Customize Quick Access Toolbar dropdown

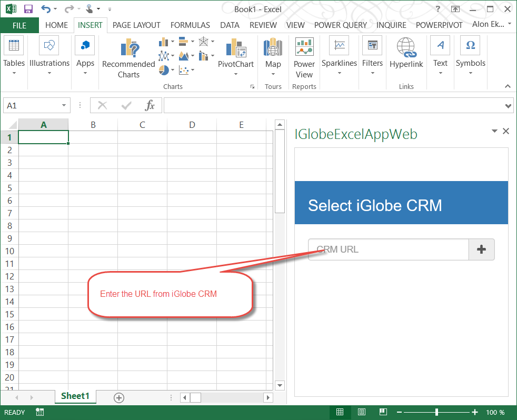point(110,9)
